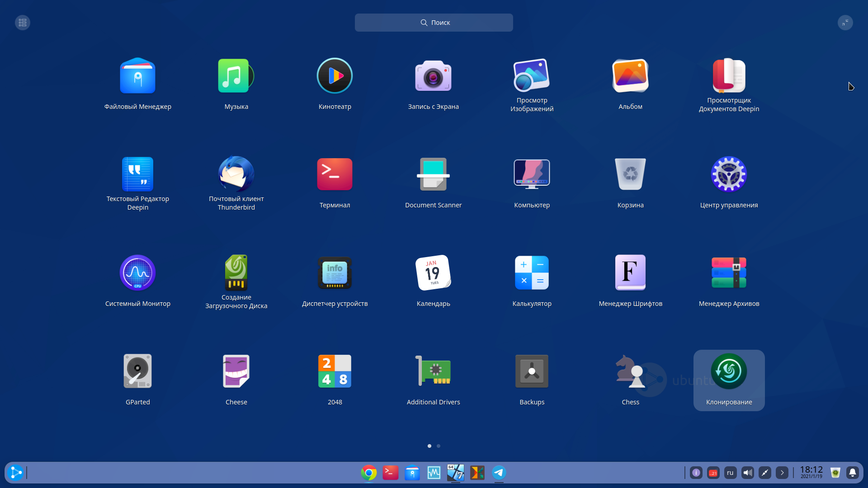This screenshot has width=868, height=488.
Task: Open Telegram from the dock
Action: [x=499, y=473]
